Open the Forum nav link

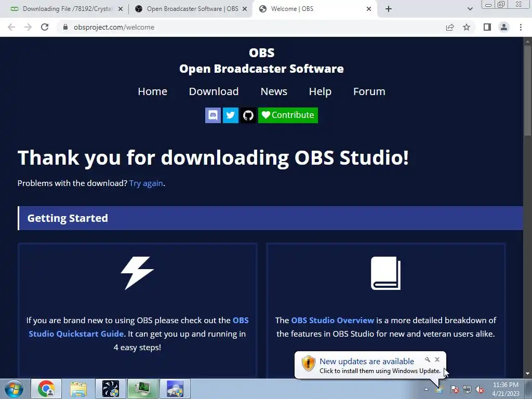[369, 91]
